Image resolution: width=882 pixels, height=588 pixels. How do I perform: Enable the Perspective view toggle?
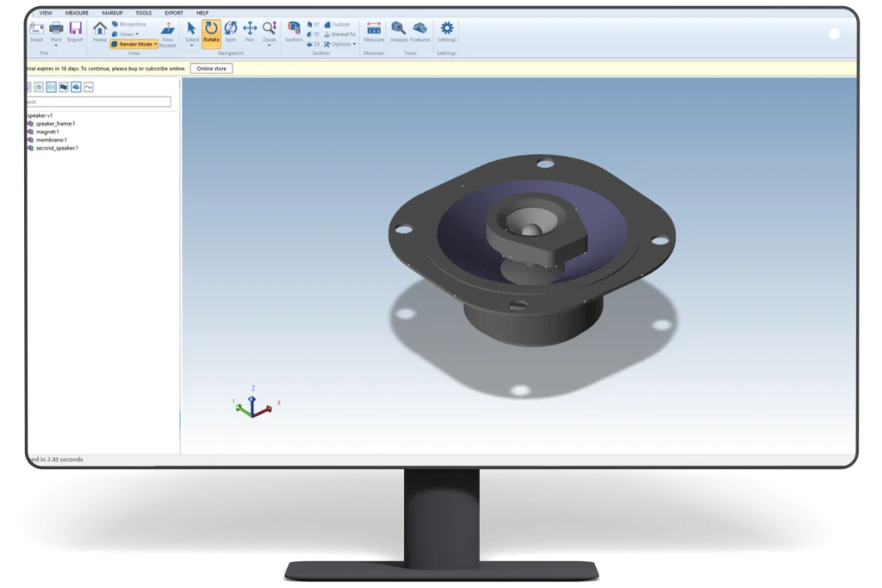132,24
